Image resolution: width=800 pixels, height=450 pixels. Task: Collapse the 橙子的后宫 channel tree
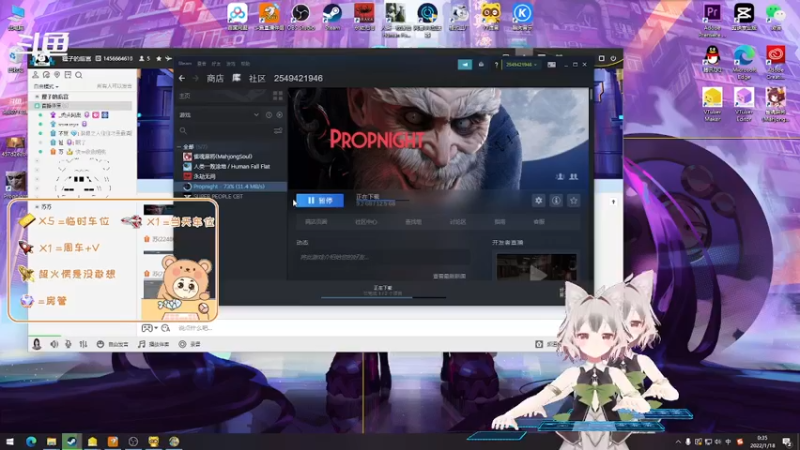click(x=37, y=96)
